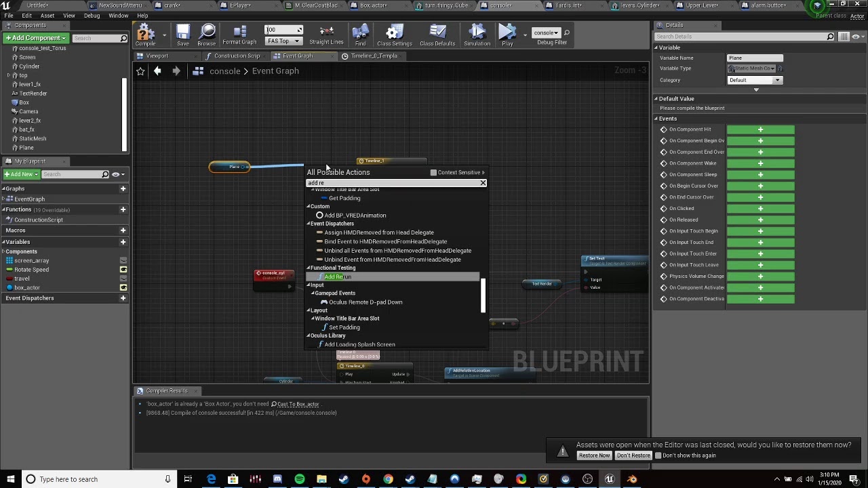
Task: Favorite the graph with star icon
Action: point(140,71)
